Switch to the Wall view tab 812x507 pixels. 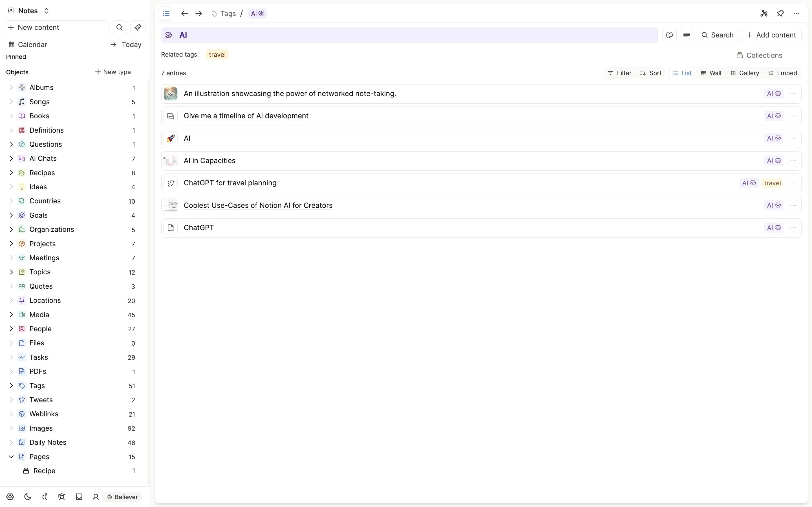[x=711, y=73]
